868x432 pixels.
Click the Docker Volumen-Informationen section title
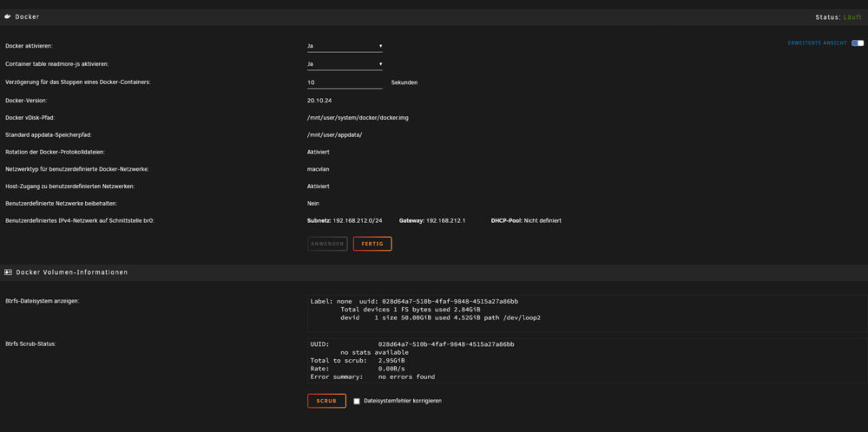pos(72,272)
